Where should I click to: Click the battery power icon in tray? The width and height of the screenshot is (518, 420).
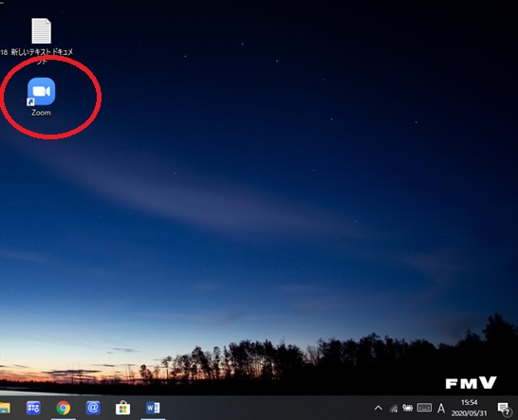[x=407, y=408]
